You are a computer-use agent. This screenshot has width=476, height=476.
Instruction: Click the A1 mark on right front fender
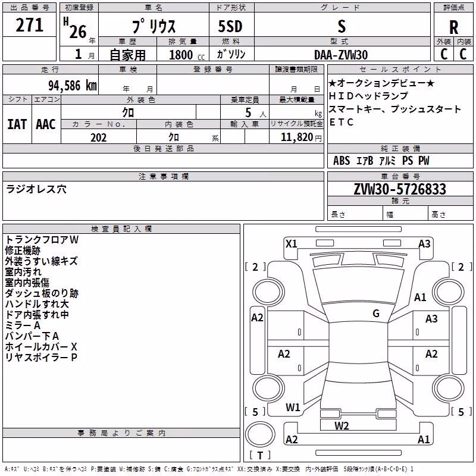click(x=421, y=297)
